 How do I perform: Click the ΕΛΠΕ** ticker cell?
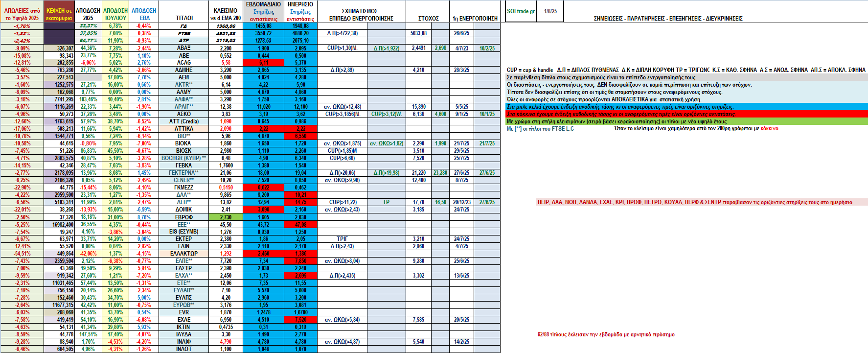pyautogui.click(x=184, y=261)
